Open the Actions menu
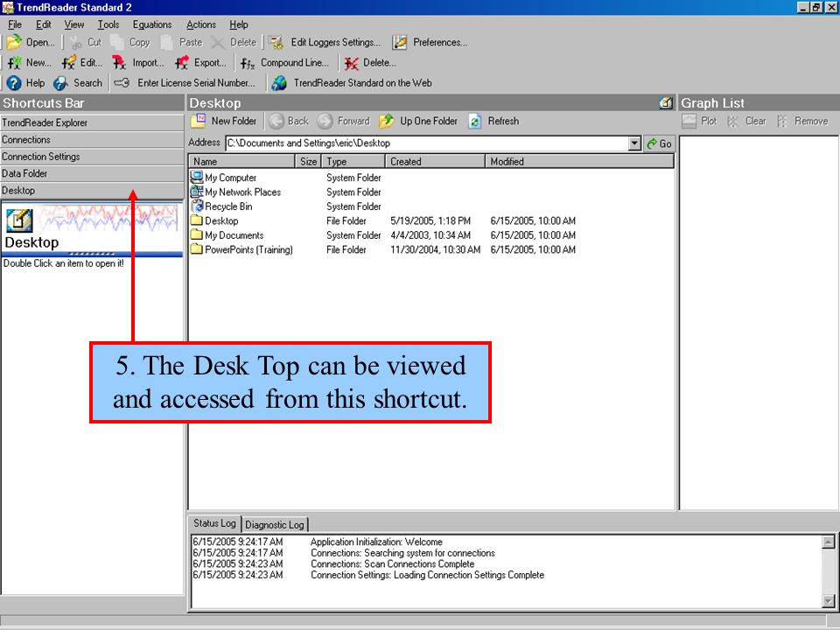The image size is (840, 630). tap(201, 24)
